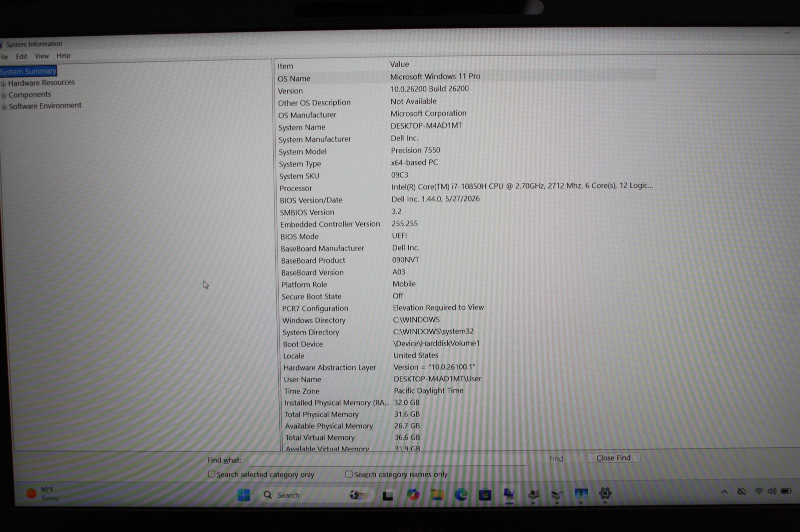This screenshot has height=532, width=800.
Task: Open Settings gear on taskbar
Action: [x=605, y=494]
